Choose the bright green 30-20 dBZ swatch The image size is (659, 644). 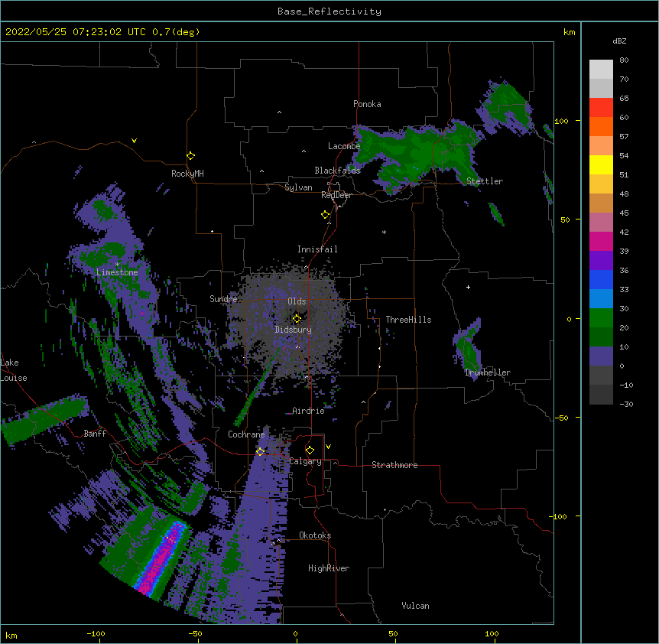[x=601, y=318]
